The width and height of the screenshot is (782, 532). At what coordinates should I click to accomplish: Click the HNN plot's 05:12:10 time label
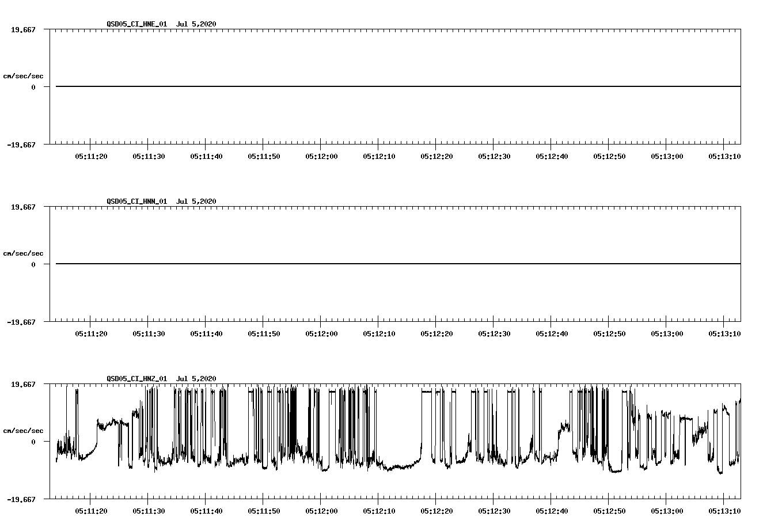379,333
